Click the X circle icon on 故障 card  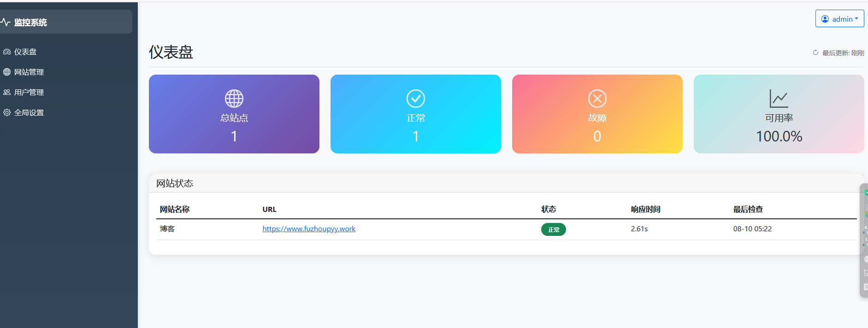click(x=597, y=99)
